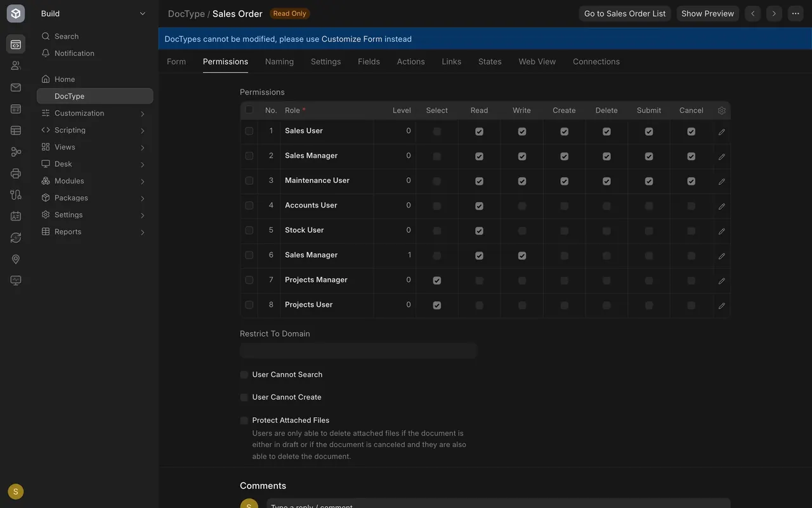The image size is (812, 508).
Task: Go to previous document arrow
Action: 752,13
